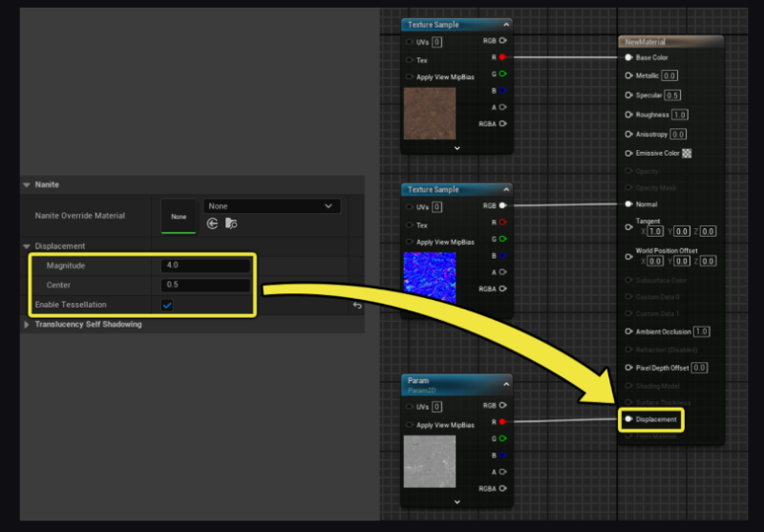
Task: Collapse the Param node using its header arrow
Action: pos(504,380)
